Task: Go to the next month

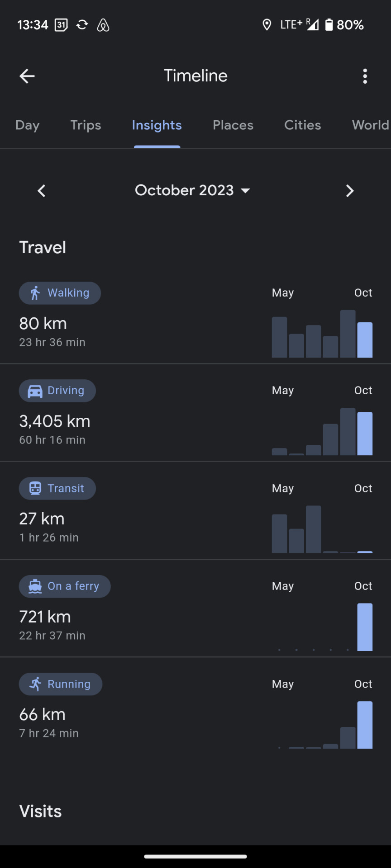Action: [349, 191]
